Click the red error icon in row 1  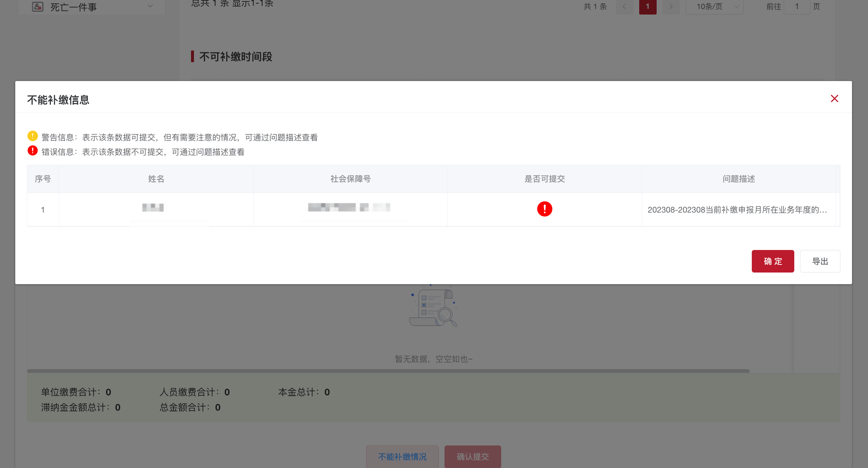pos(544,209)
